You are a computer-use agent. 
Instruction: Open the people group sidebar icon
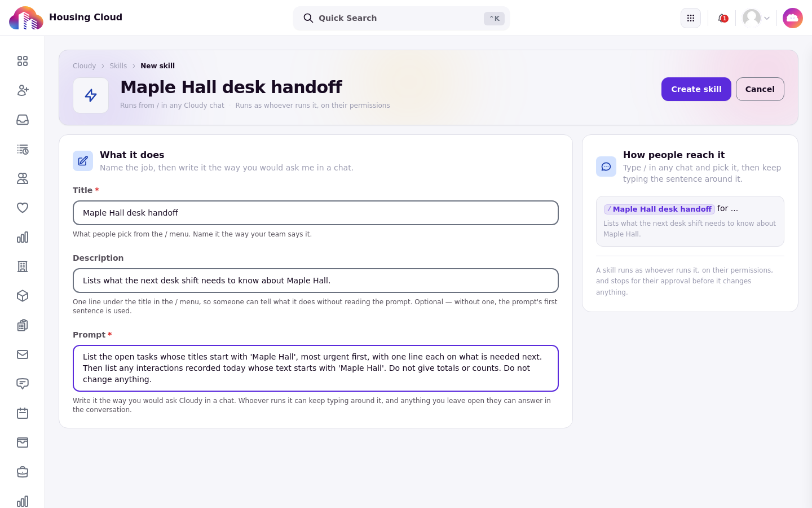tap(23, 178)
